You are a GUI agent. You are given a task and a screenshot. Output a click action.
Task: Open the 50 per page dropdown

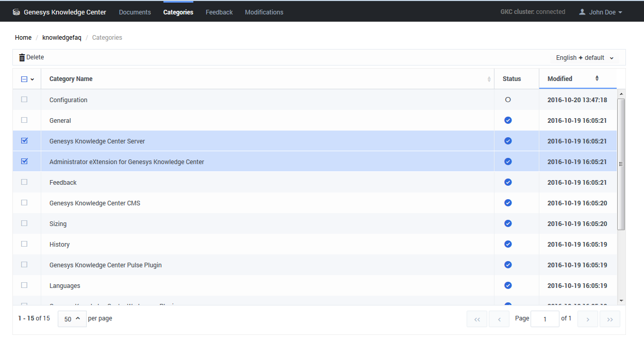[x=72, y=319]
